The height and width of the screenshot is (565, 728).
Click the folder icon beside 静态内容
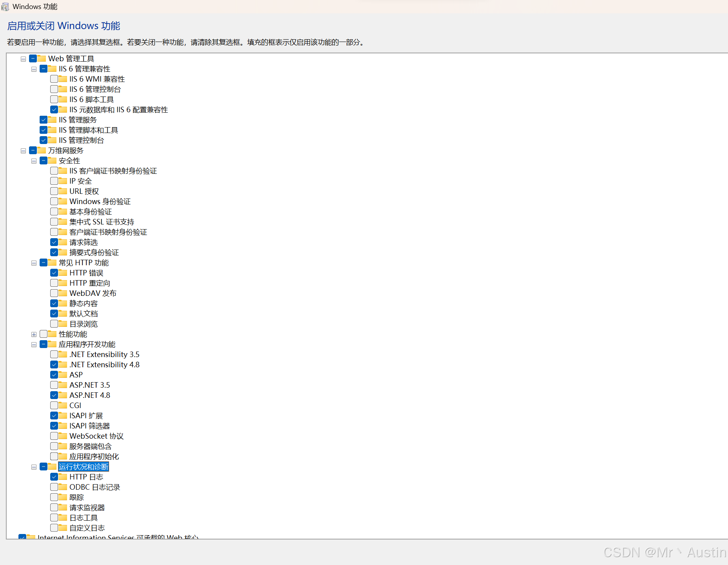(x=63, y=303)
